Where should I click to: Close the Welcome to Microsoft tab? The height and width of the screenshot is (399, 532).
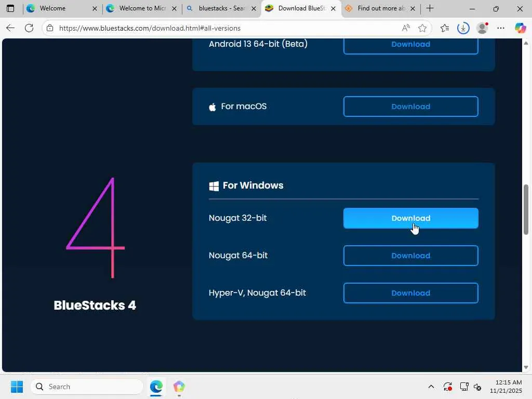[175, 9]
